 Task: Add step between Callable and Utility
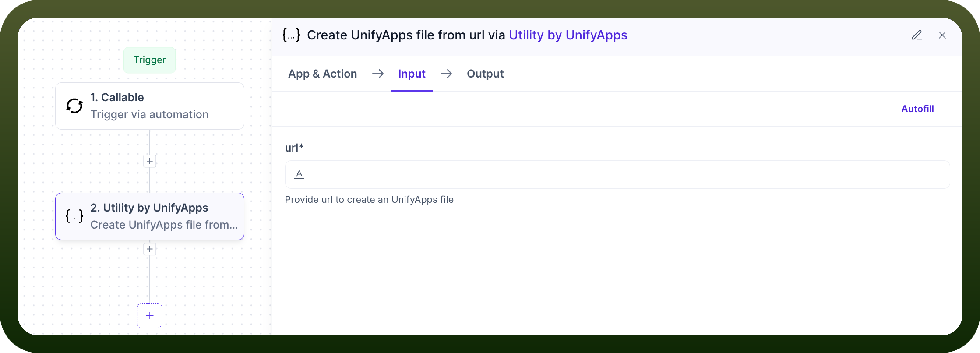(x=150, y=161)
